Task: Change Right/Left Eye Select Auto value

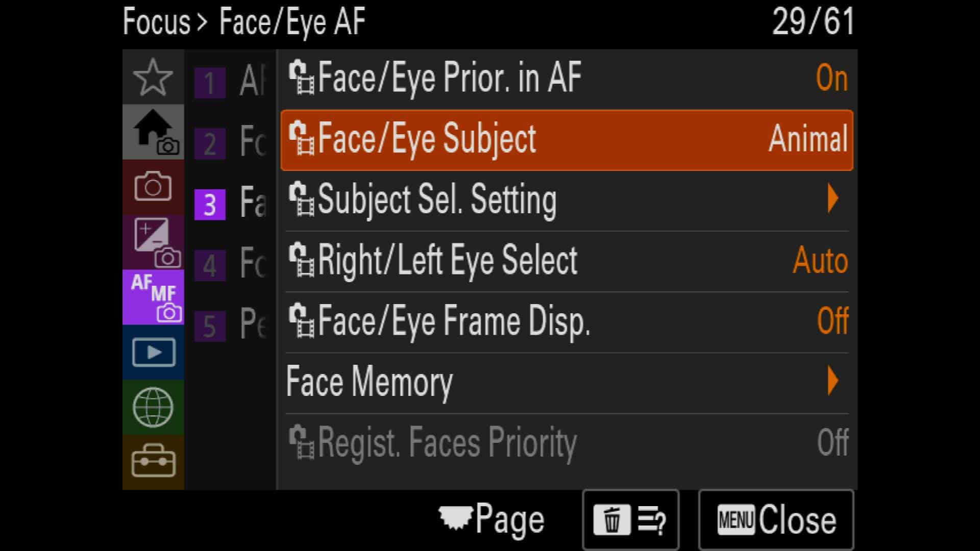Action: [x=820, y=261]
